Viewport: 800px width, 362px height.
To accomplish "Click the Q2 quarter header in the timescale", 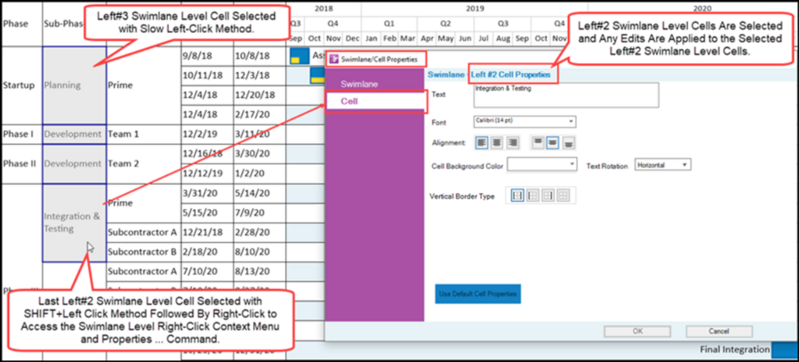I will pyautogui.click(x=445, y=23).
